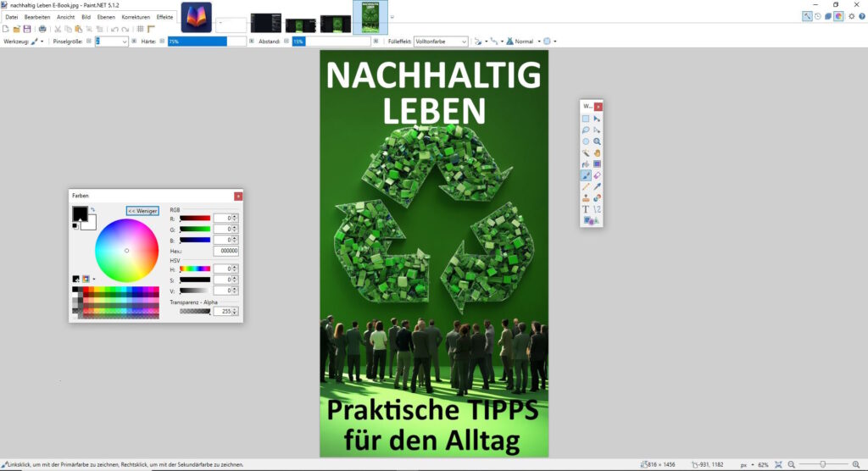Open the Ansicht menu

65,17
